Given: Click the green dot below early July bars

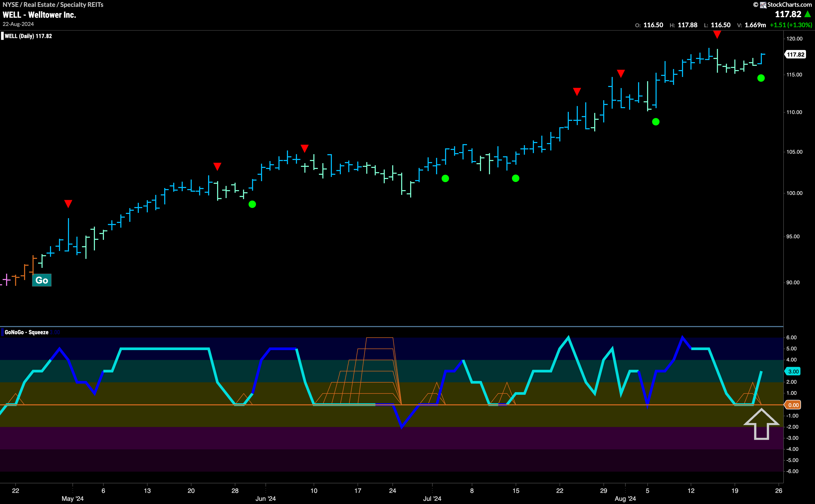Looking at the screenshot, I should click(445, 179).
